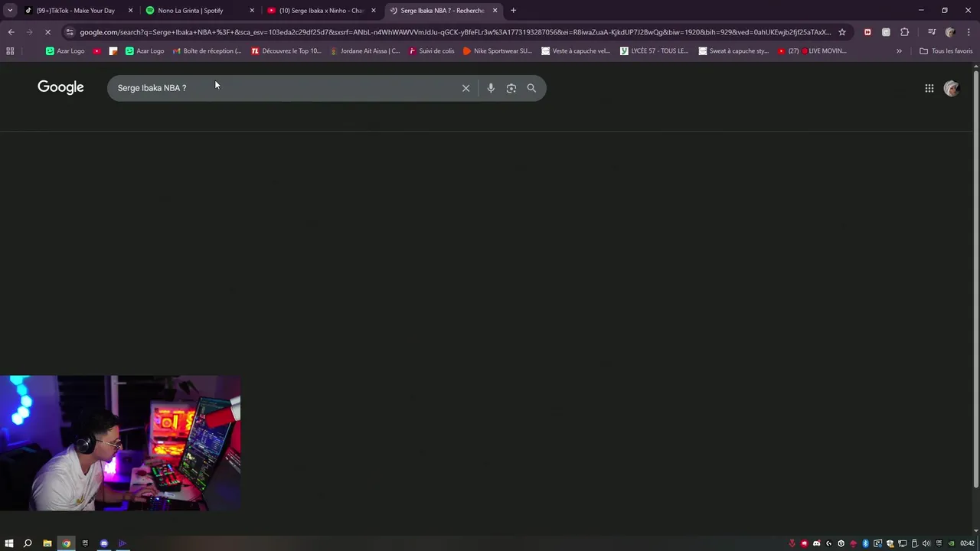Click the address bar URL
This screenshot has width=980, height=551.
point(455,32)
